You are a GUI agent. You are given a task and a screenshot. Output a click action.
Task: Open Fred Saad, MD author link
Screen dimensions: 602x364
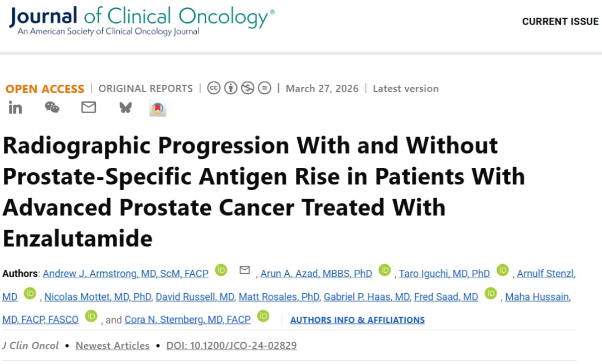446,297
